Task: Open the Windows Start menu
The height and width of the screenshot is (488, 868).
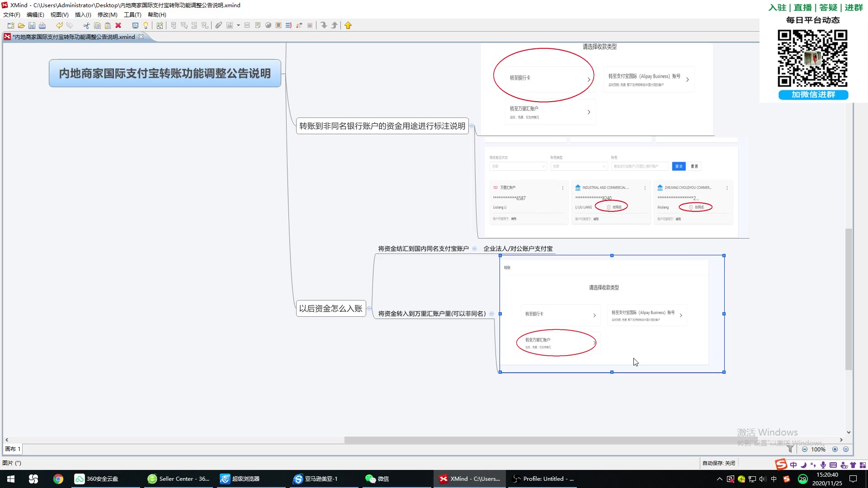Action: click(11, 479)
